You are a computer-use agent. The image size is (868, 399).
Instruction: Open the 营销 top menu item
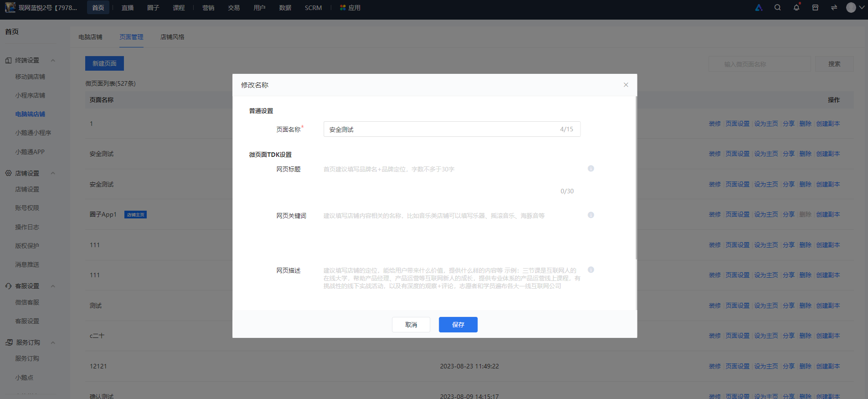(208, 8)
